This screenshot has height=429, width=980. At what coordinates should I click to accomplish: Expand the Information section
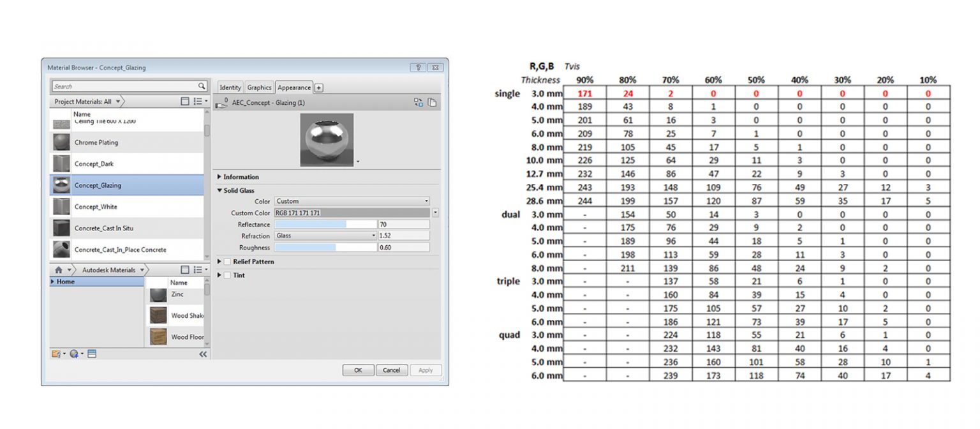pyautogui.click(x=219, y=177)
